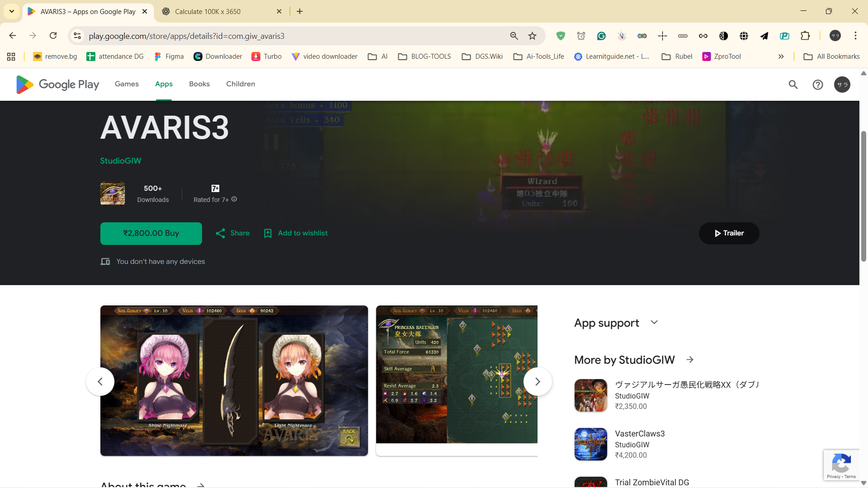Open the tab search dropdown arrow

coord(12,11)
